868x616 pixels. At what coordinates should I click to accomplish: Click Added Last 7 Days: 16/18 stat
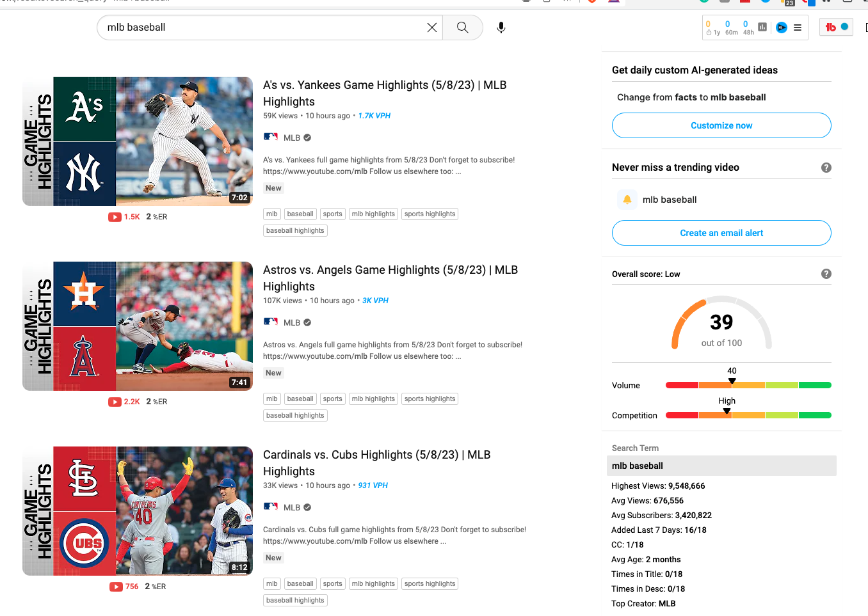tap(659, 530)
